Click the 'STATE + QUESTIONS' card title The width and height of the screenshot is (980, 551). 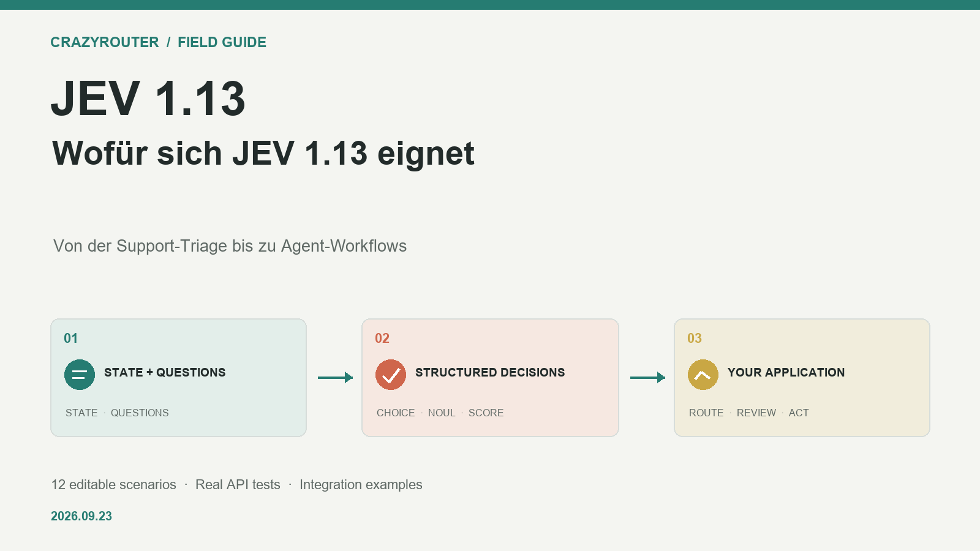pyautogui.click(x=165, y=372)
